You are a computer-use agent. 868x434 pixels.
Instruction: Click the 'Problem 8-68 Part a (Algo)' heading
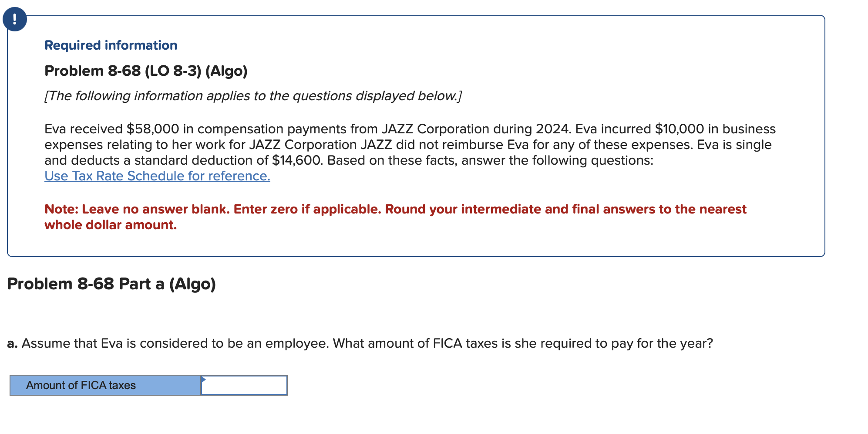[x=112, y=283]
